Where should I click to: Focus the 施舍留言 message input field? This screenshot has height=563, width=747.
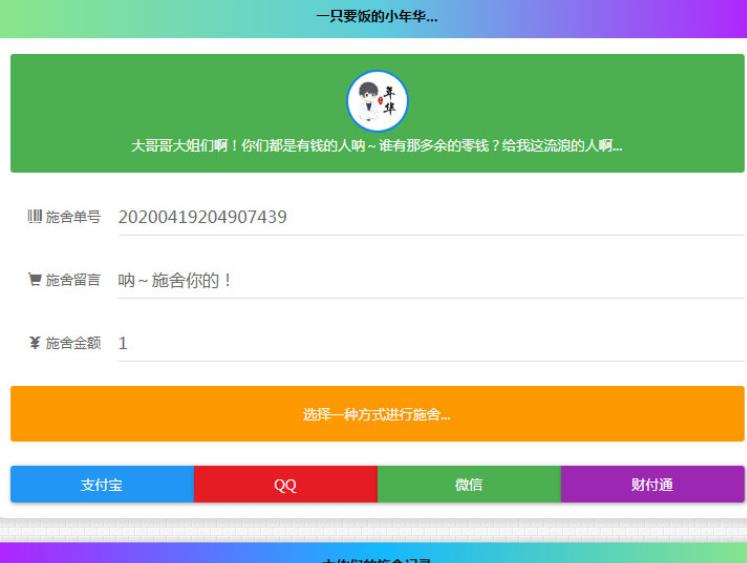click(431, 280)
